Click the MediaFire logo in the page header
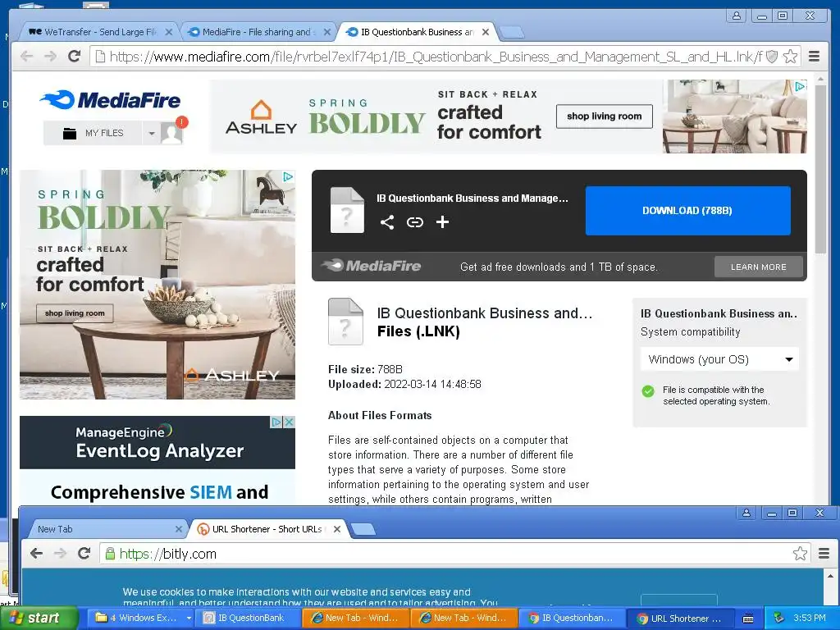 pyautogui.click(x=111, y=100)
